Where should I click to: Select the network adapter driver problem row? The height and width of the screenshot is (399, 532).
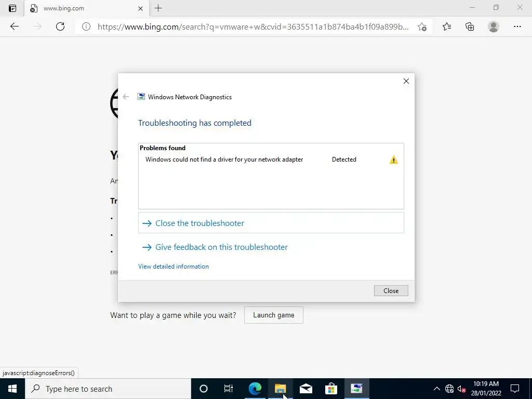click(x=271, y=159)
